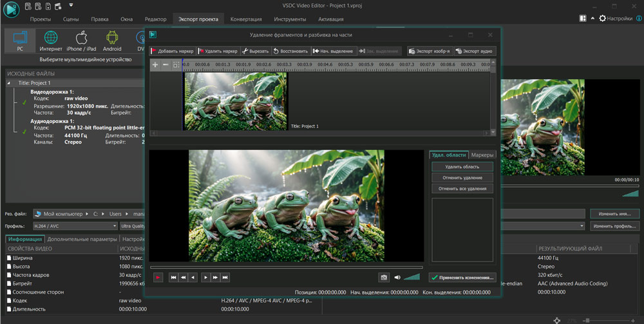
Task: Open the Конвертация ribbon tab
Action: pos(246,19)
